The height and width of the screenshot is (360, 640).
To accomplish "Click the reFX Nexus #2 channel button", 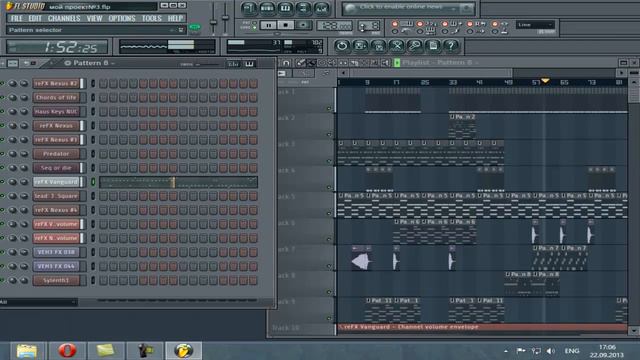I will point(56,84).
